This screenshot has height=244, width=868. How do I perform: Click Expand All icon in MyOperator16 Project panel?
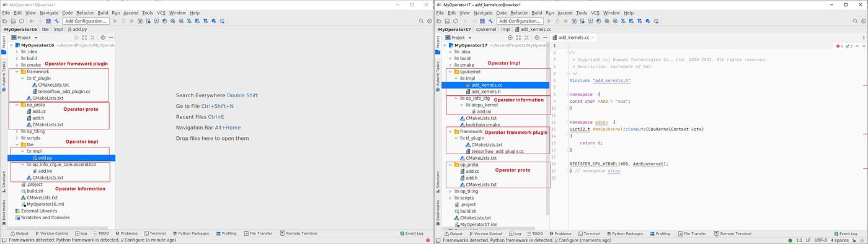point(84,37)
